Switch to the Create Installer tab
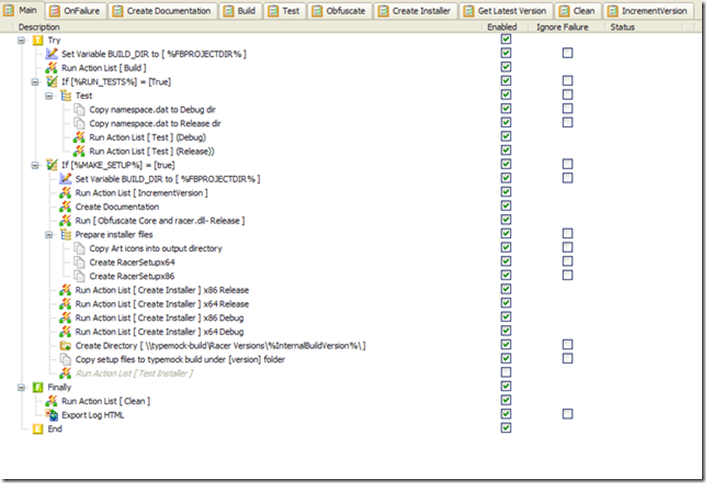Screen dimensions: 706x483 415,11
